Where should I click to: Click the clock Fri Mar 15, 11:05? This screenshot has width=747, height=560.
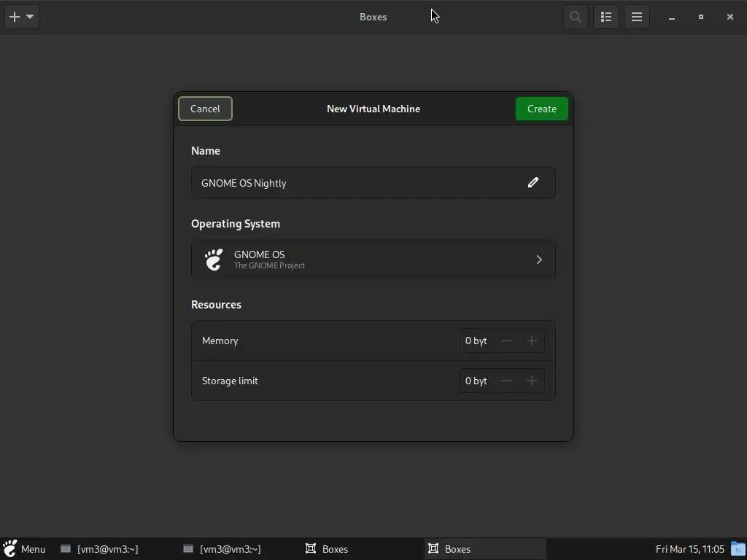point(690,549)
